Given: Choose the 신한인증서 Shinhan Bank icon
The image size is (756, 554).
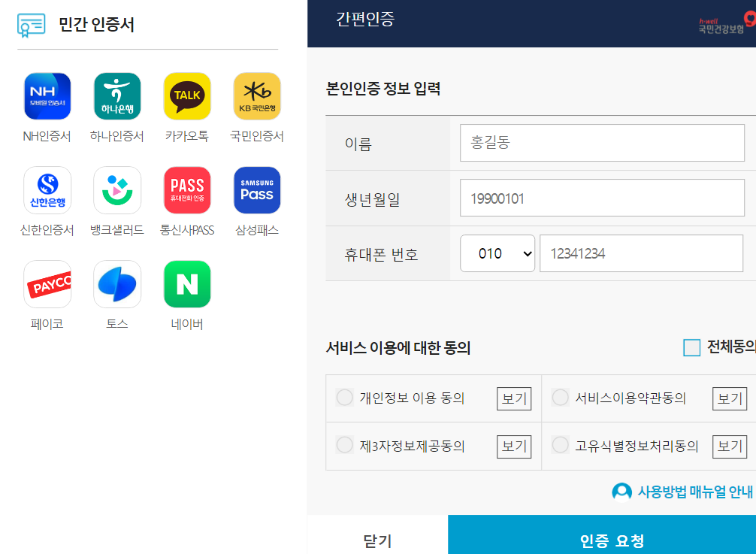Looking at the screenshot, I should coord(47,190).
